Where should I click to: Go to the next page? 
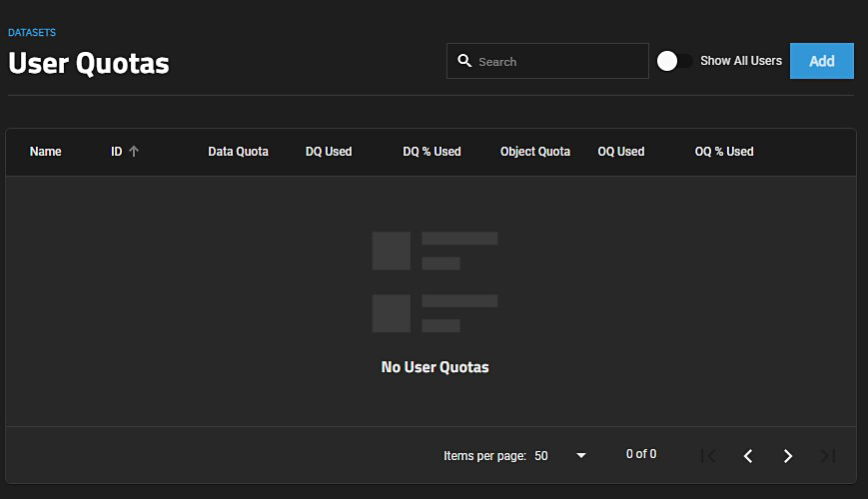(788, 456)
